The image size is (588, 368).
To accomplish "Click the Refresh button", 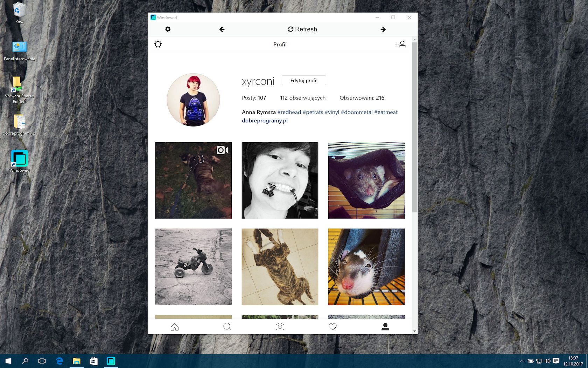I will pyautogui.click(x=302, y=29).
